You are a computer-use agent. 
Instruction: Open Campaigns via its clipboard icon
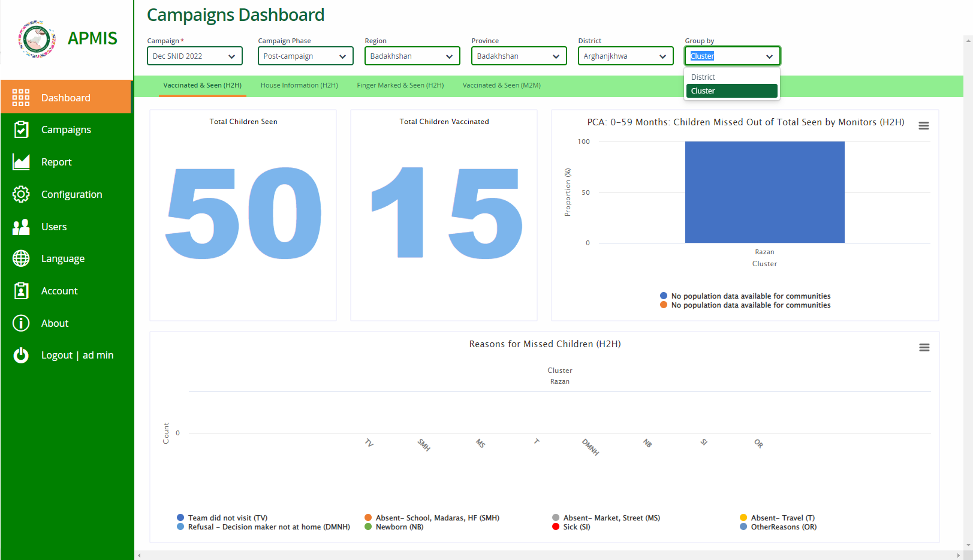point(20,129)
